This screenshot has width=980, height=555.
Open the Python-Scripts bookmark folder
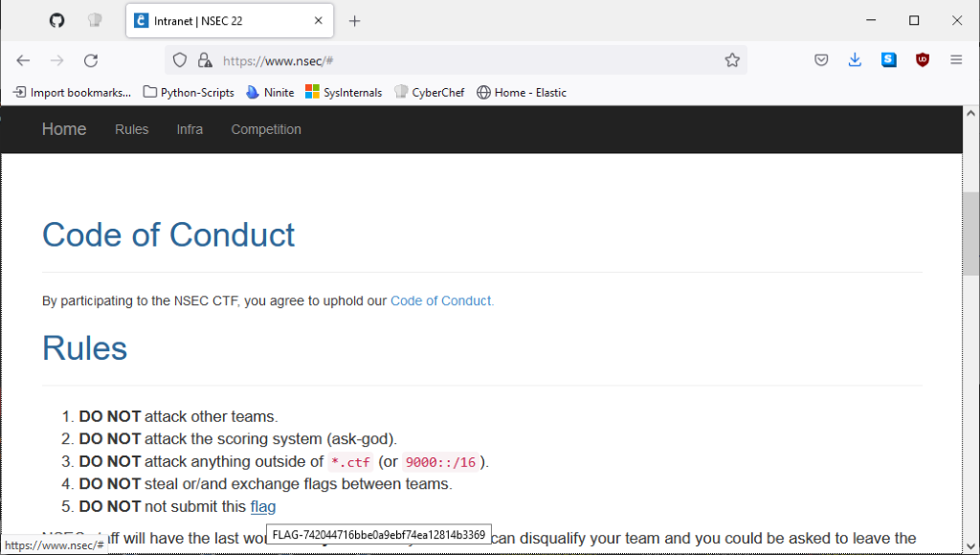[189, 93]
